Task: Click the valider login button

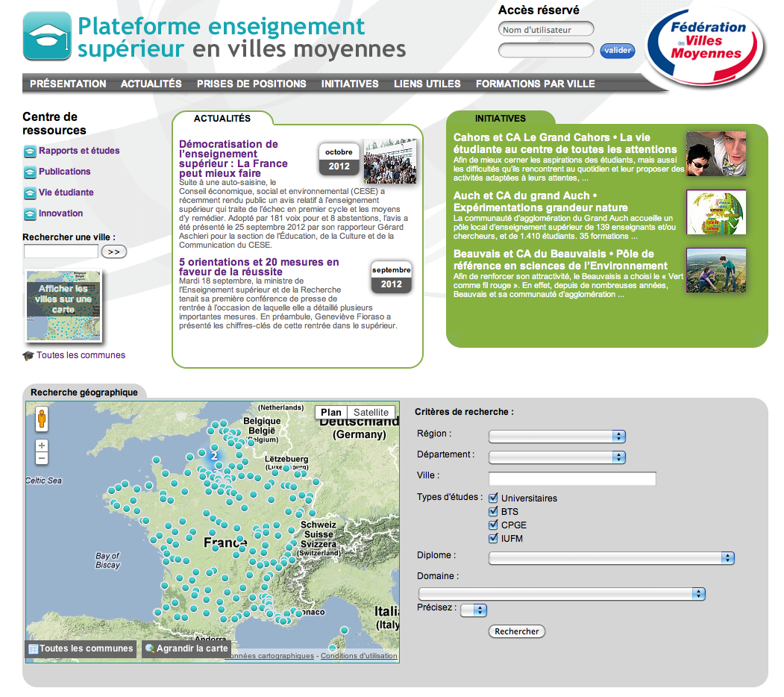Action: [618, 51]
